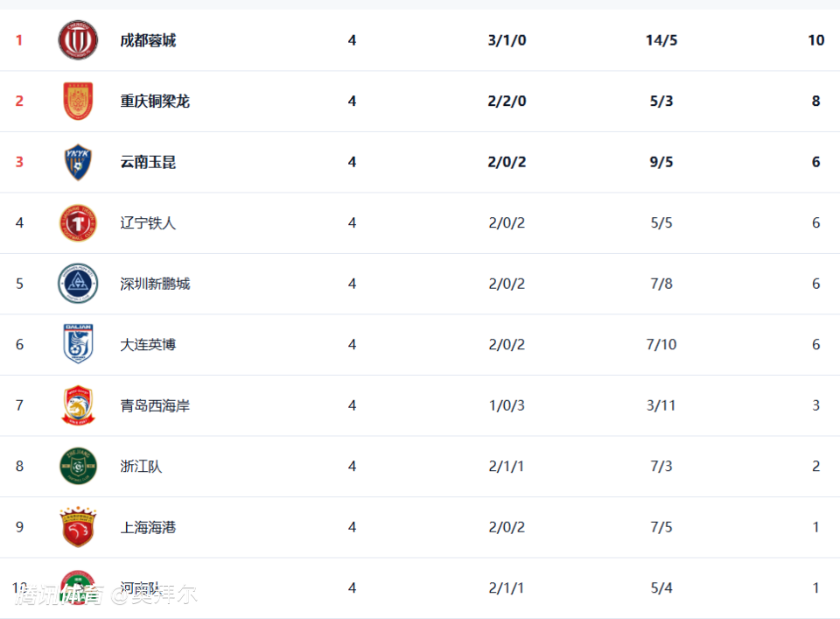Click the 成都蓉城 team logo
Image resolution: width=840 pixels, height=619 pixels.
click(78, 40)
